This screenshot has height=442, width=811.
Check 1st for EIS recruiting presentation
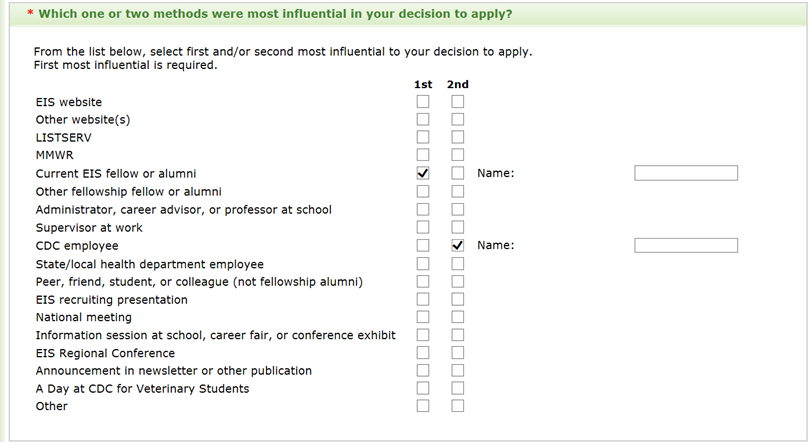[x=423, y=300]
